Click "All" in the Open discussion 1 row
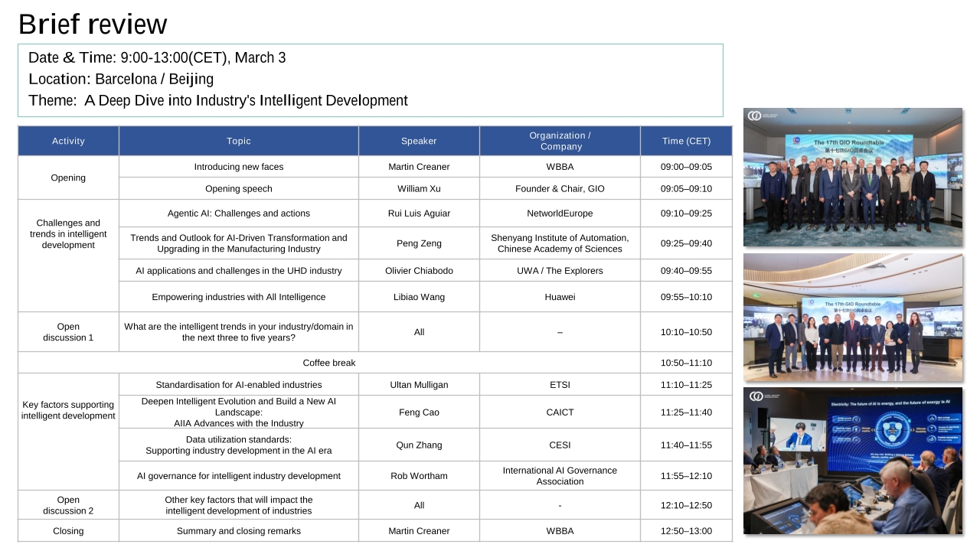This screenshot has height=551, width=980. (x=419, y=332)
